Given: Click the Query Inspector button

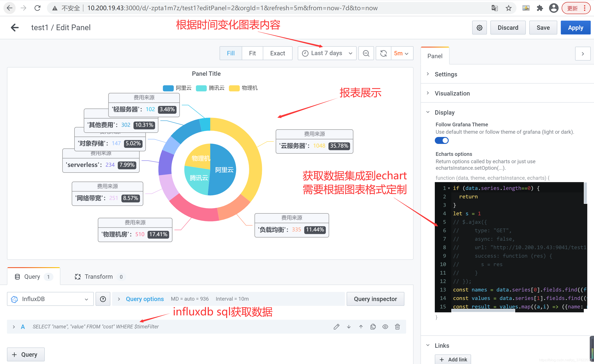Looking at the screenshot, I should click(376, 299).
